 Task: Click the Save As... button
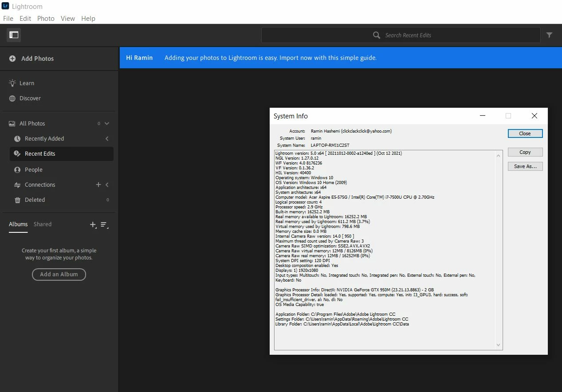(525, 166)
